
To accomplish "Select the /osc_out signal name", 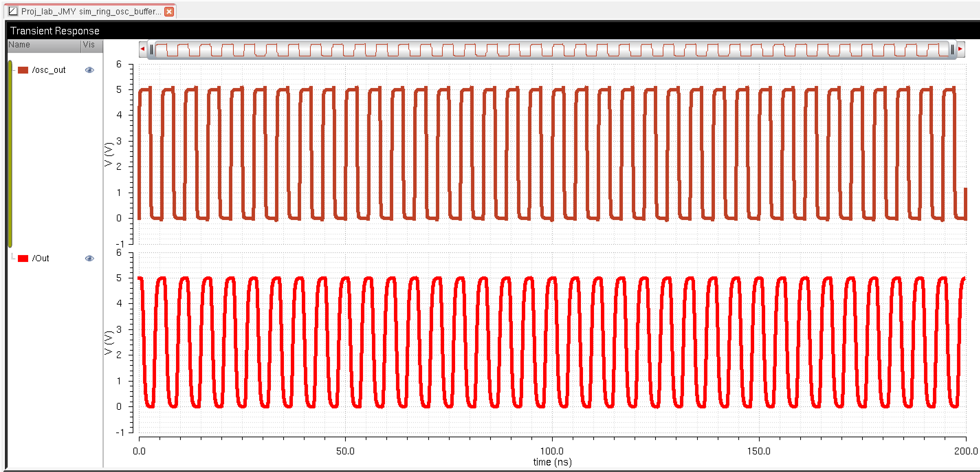I will click(49, 70).
